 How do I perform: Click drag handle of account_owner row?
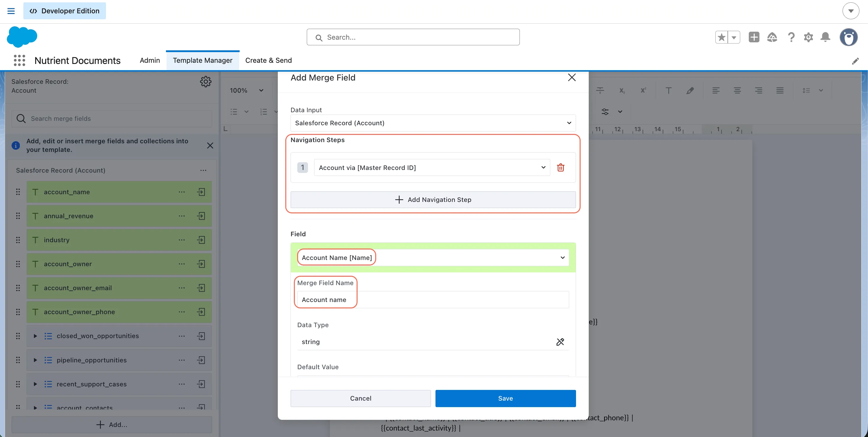[x=18, y=264]
